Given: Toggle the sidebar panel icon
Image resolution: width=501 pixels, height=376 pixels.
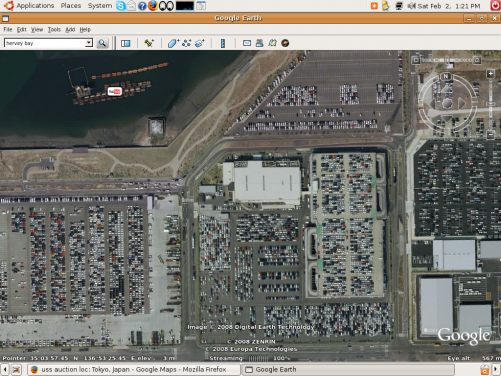Looking at the screenshot, I should (126, 43).
